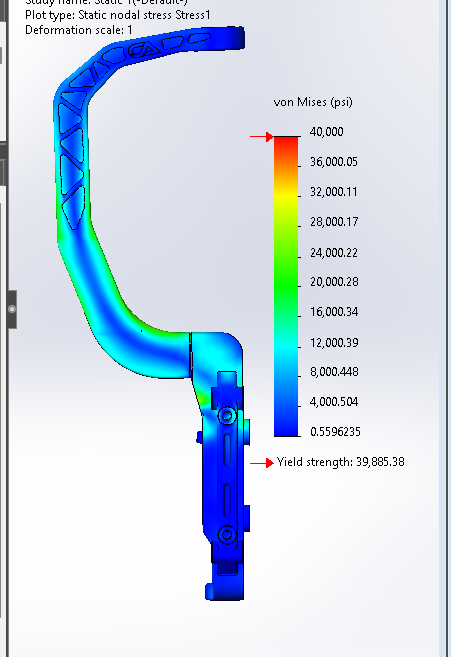Click the von Mises color legend bar
Viewport: 451px width, 657px height.
pos(286,286)
